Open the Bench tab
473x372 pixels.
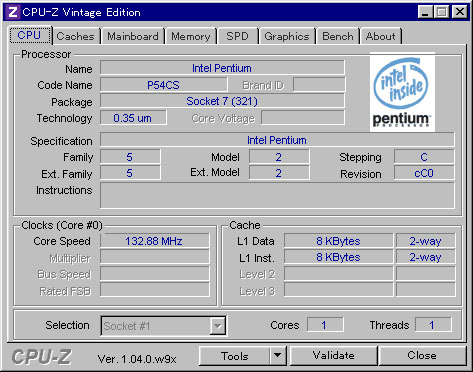[338, 36]
